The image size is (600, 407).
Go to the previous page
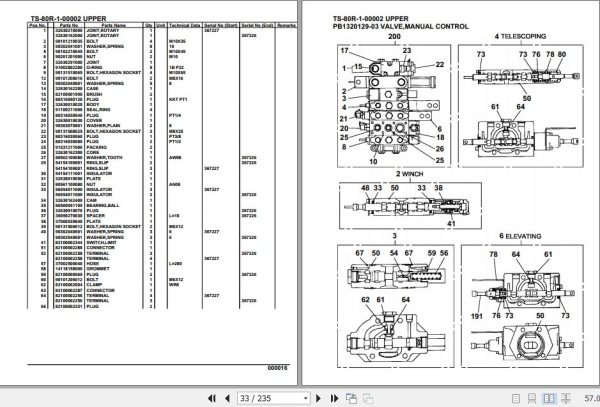[228, 398]
